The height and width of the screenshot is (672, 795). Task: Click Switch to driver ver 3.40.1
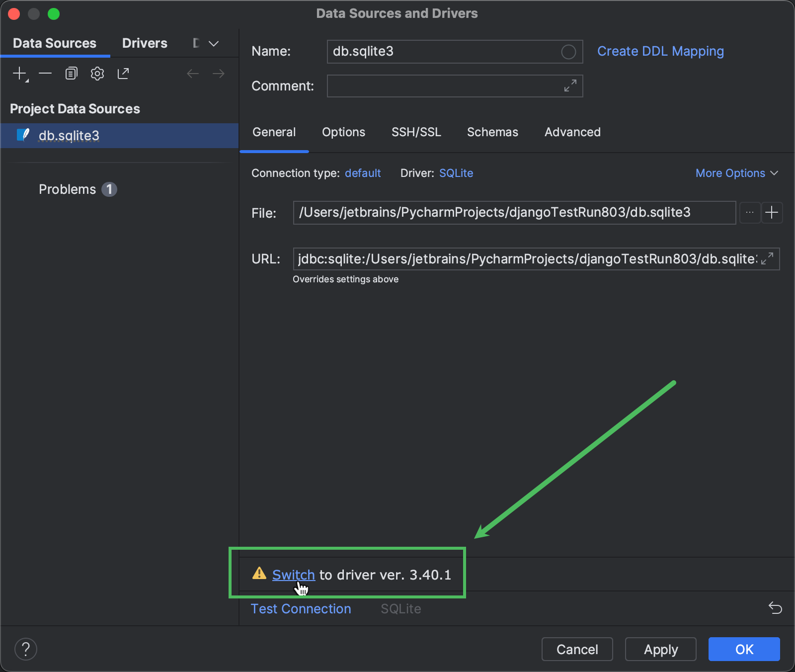point(293,575)
